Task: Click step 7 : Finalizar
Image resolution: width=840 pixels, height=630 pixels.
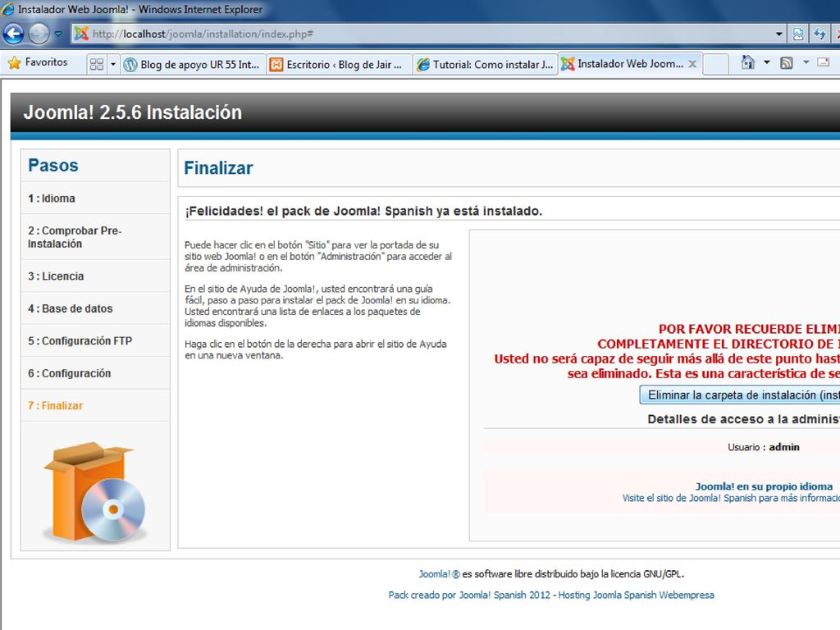Action: tap(55, 405)
